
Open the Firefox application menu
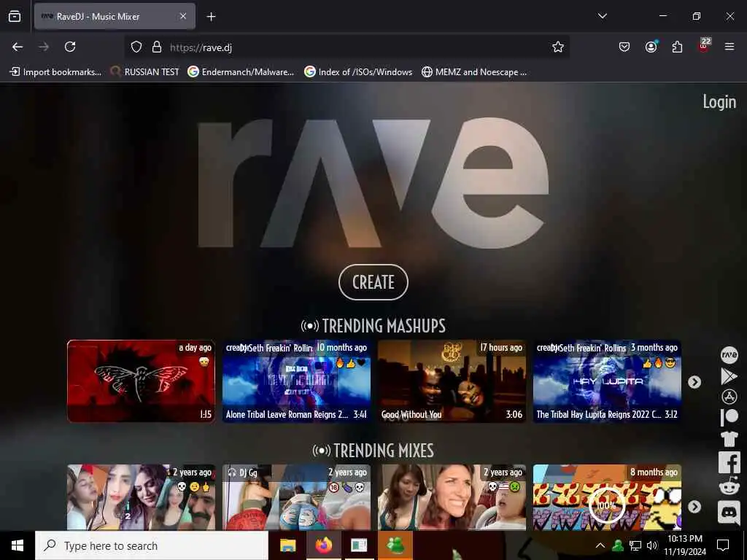(729, 47)
